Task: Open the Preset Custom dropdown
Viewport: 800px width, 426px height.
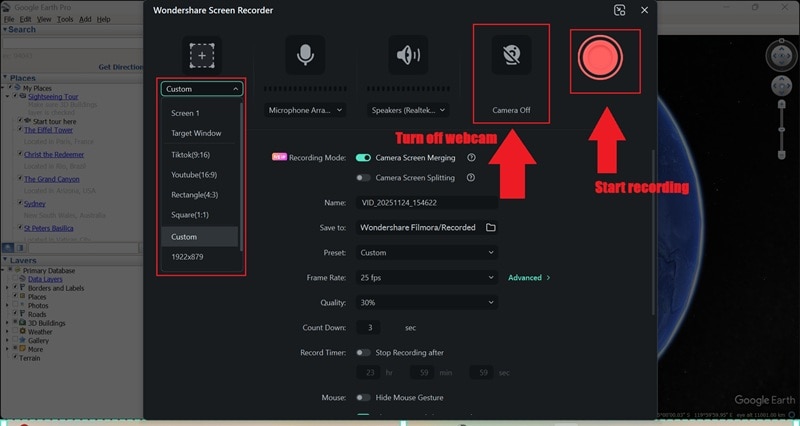Action: (x=427, y=253)
